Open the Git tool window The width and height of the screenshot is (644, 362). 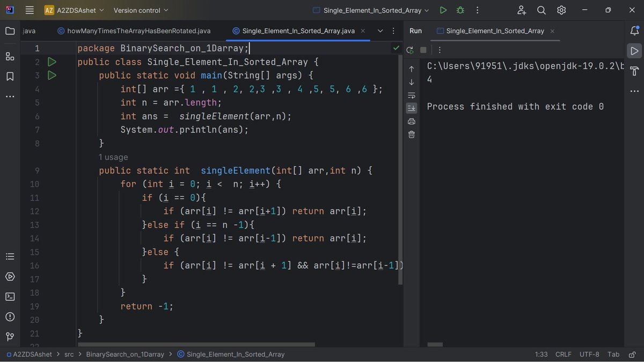(9, 337)
